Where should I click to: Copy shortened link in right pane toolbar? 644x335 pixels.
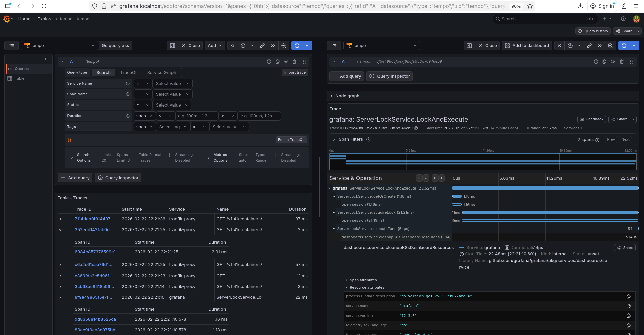589,46
